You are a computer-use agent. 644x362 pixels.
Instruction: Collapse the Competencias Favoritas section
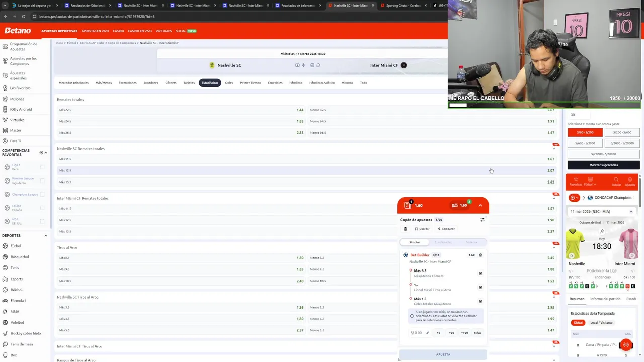[x=46, y=152]
